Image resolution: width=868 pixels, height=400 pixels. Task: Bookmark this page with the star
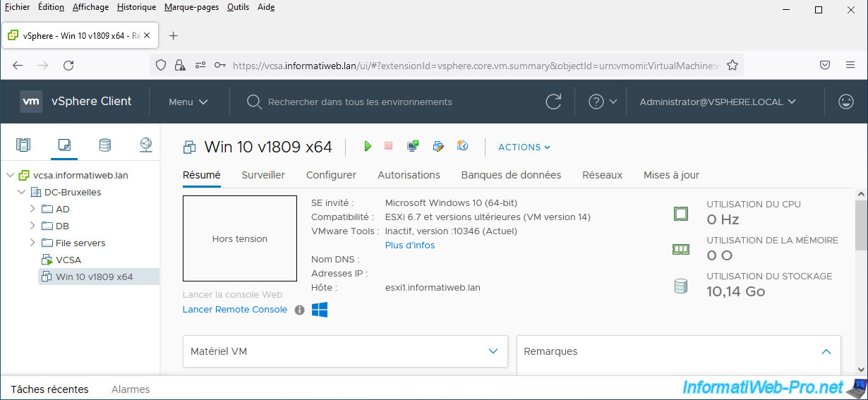tap(733, 65)
